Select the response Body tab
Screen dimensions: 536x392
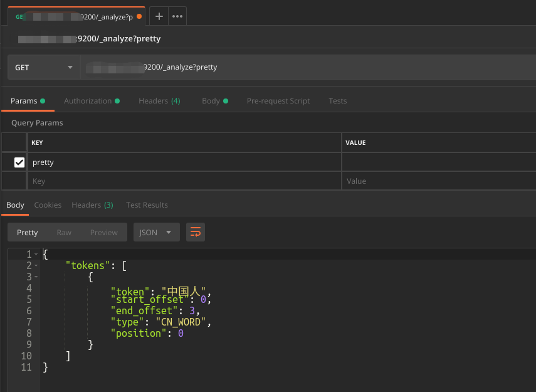pyautogui.click(x=15, y=205)
